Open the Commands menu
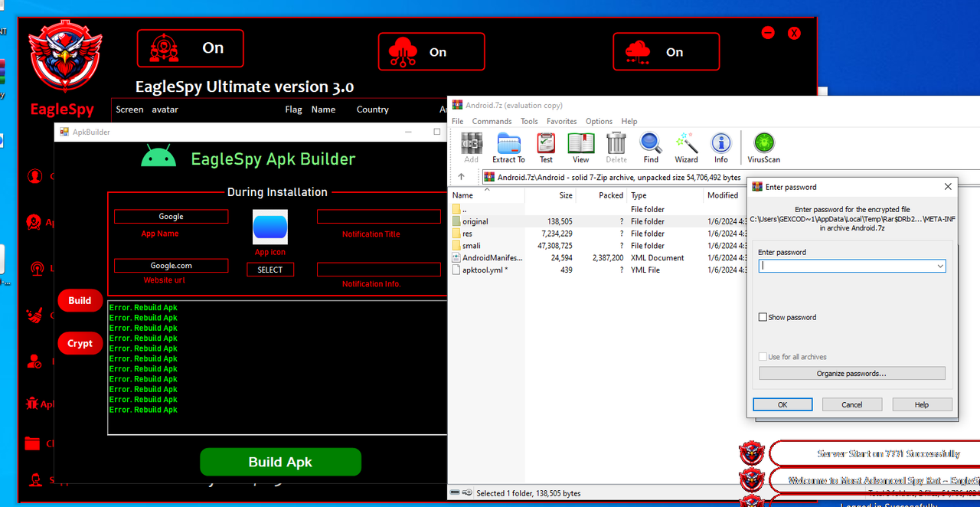Viewport: 980px width, 507px height. 492,121
